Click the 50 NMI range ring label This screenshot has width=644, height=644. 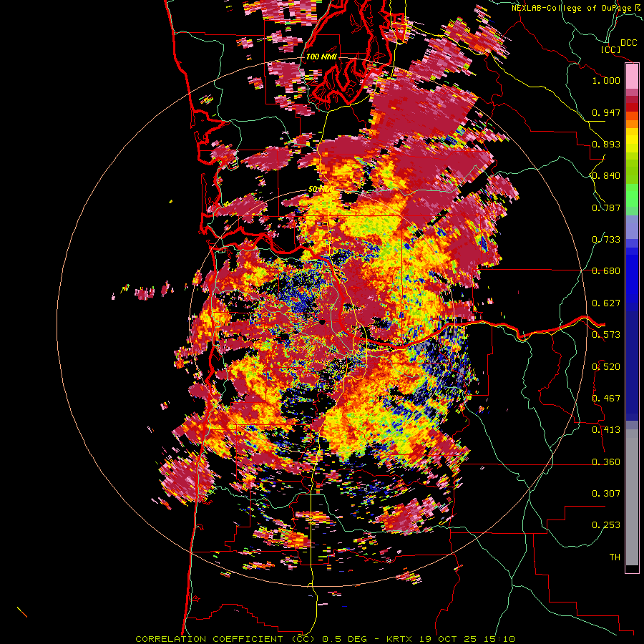pyautogui.click(x=321, y=190)
